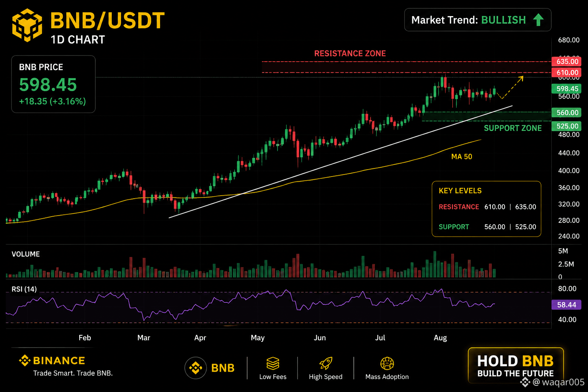588x392 pixels.
Task: Click the Mar label on the time axis
Action: pyautogui.click(x=144, y=338)
